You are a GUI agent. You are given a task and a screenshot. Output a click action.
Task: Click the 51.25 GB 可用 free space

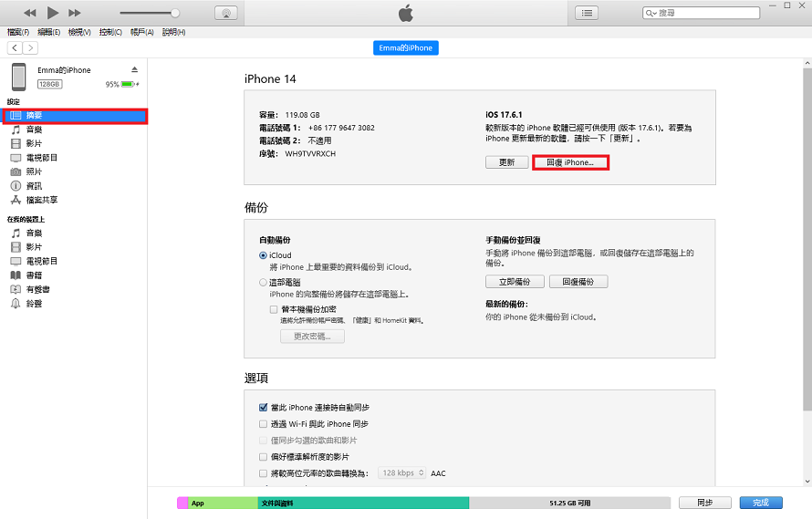tap(569, 503)
